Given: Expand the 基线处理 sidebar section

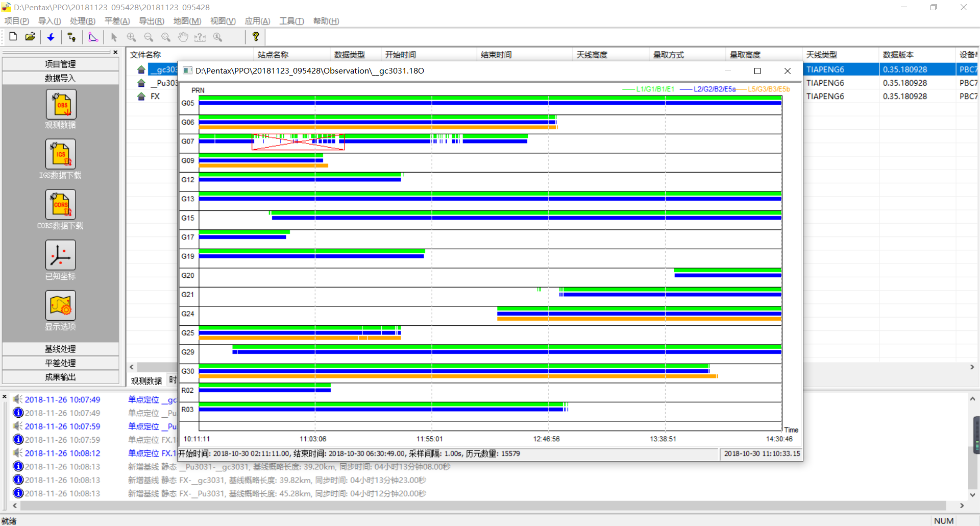Looking at the screenshot, I should (x=60, y=349).
